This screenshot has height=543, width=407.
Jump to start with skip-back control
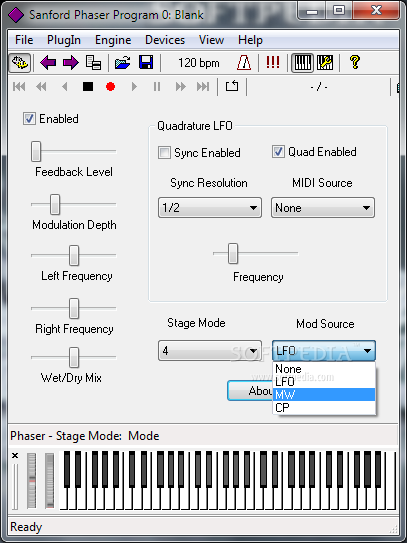click(19, 87)
